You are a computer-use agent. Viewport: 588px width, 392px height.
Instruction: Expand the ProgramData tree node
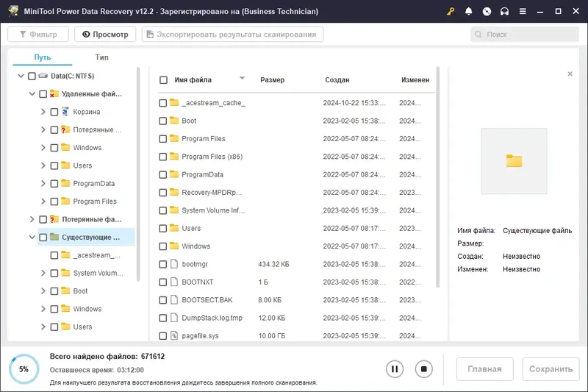click(x=43, y=183)
